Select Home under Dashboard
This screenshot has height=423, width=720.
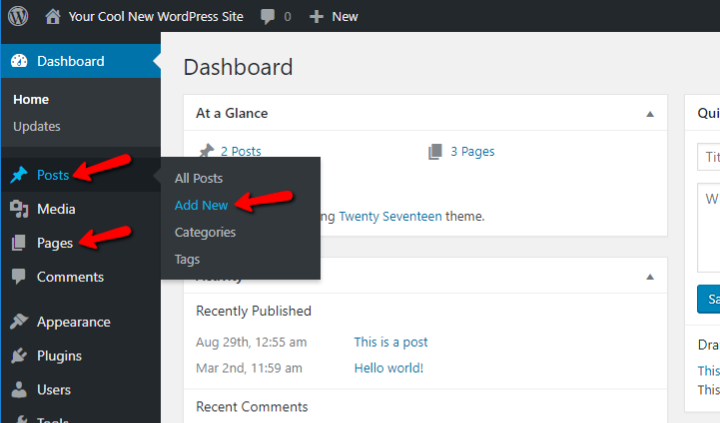coord(31,100)
